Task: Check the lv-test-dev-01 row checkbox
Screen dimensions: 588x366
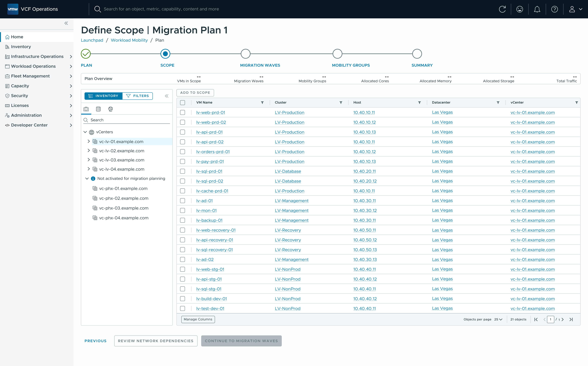Action: pos(183,309)
